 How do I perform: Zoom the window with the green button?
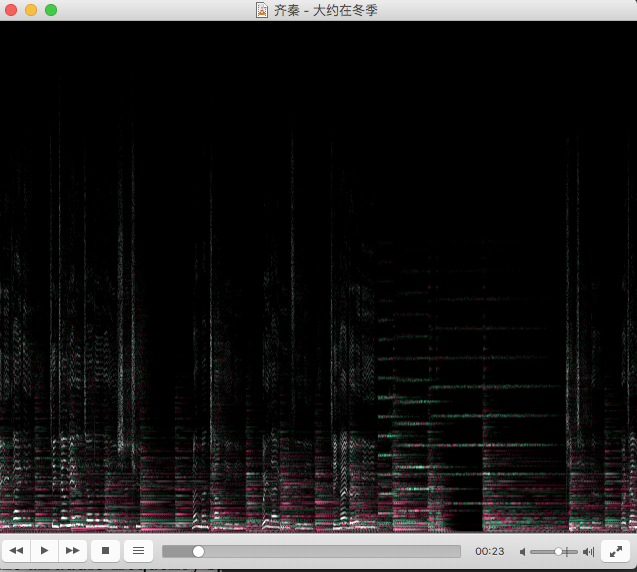pyautogui.click(x=51, y=10)
